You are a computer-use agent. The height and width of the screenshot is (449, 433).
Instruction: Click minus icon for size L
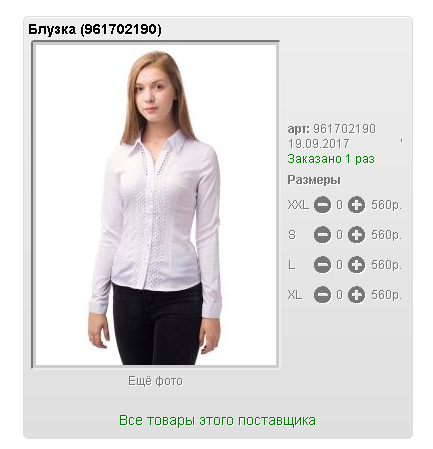pyautogui.click(x=322, y=265)
